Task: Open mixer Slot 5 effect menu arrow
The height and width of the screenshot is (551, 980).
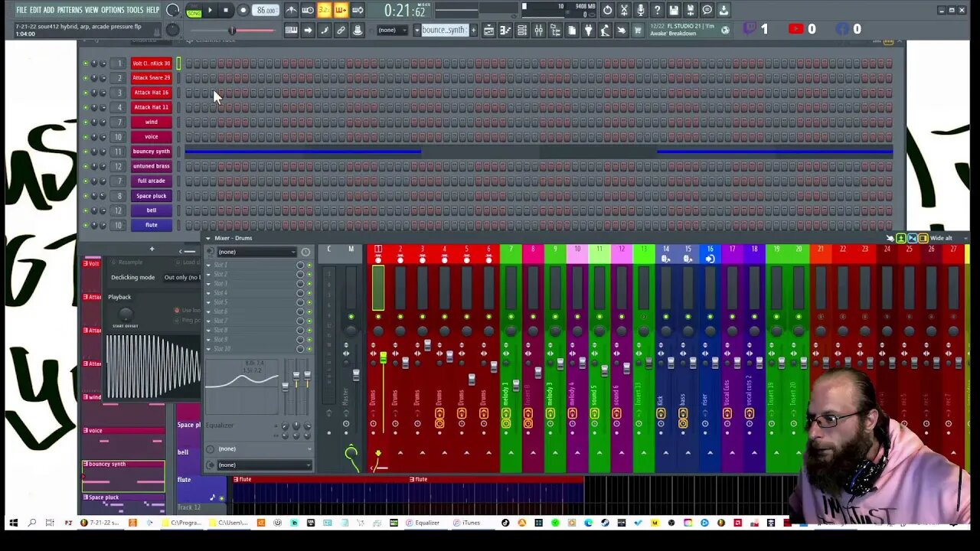Action: pos(208,302)
